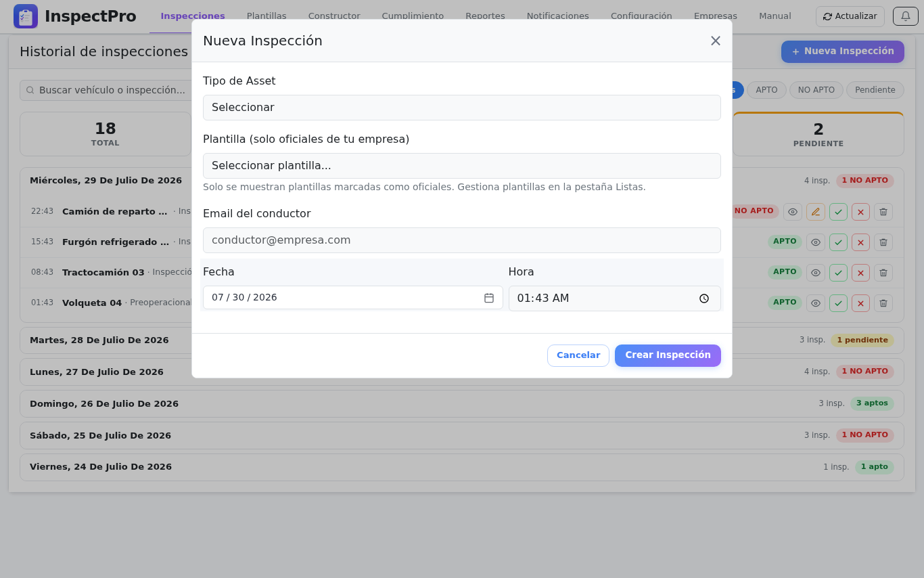924x578 pixels.
Task: Filter inspections by APTO chip
Action: coord(766,90)
